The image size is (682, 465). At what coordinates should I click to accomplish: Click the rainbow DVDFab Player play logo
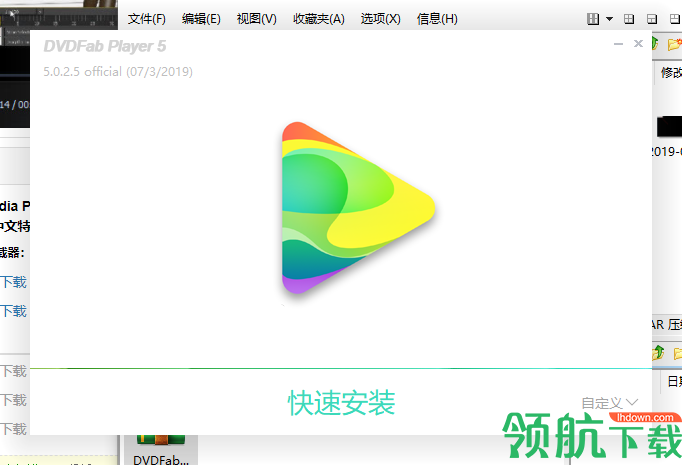pos(358,208)
